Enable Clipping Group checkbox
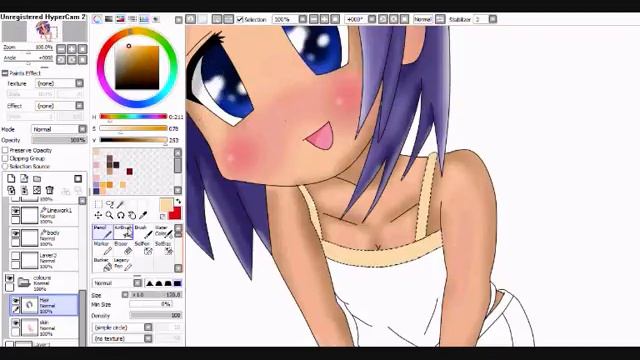 click(x=5, y=158)
